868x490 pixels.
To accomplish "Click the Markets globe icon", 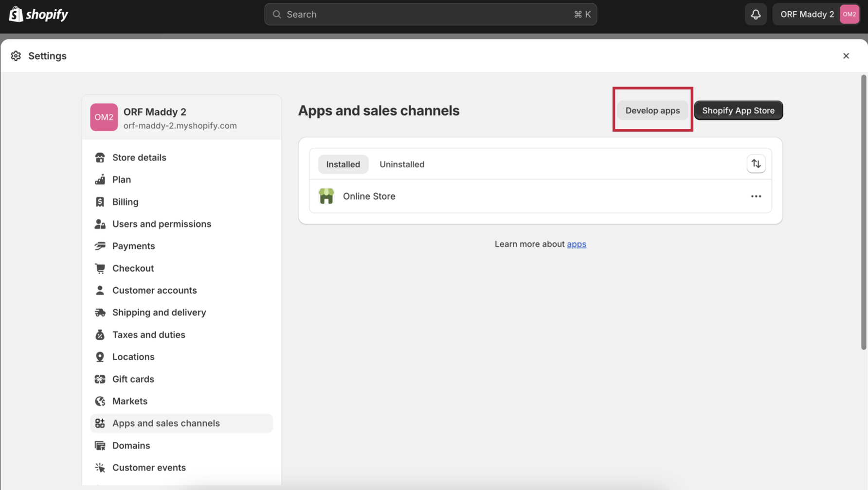I will click(x=100, y=401).
